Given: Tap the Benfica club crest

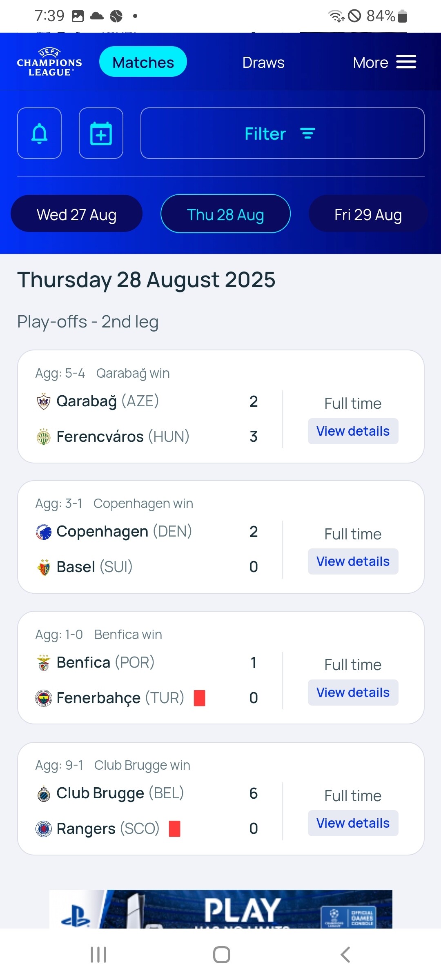Looking at the screenshot, I should (x=44, y=663).
